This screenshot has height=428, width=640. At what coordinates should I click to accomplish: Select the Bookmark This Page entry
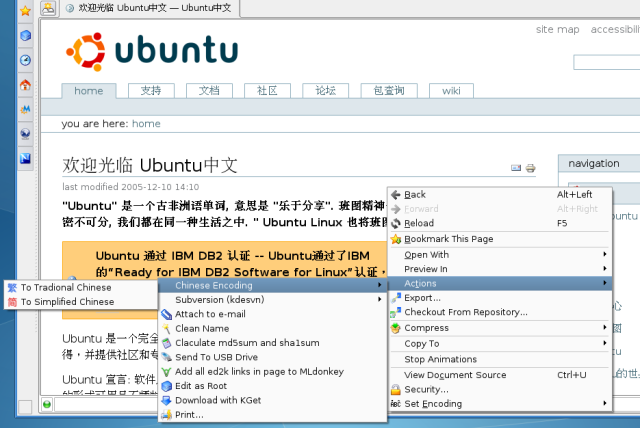[500, 239]
